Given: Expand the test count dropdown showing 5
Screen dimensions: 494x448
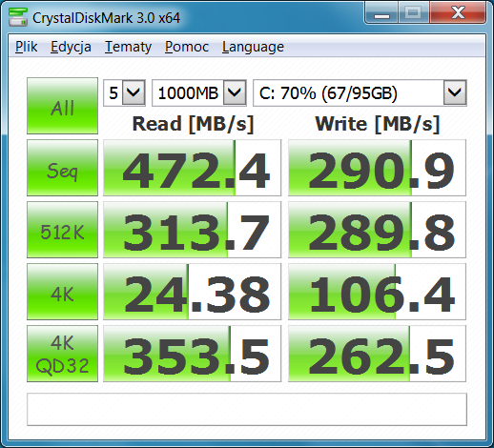Looking at the screenshot, I should [x=124, y=93].
